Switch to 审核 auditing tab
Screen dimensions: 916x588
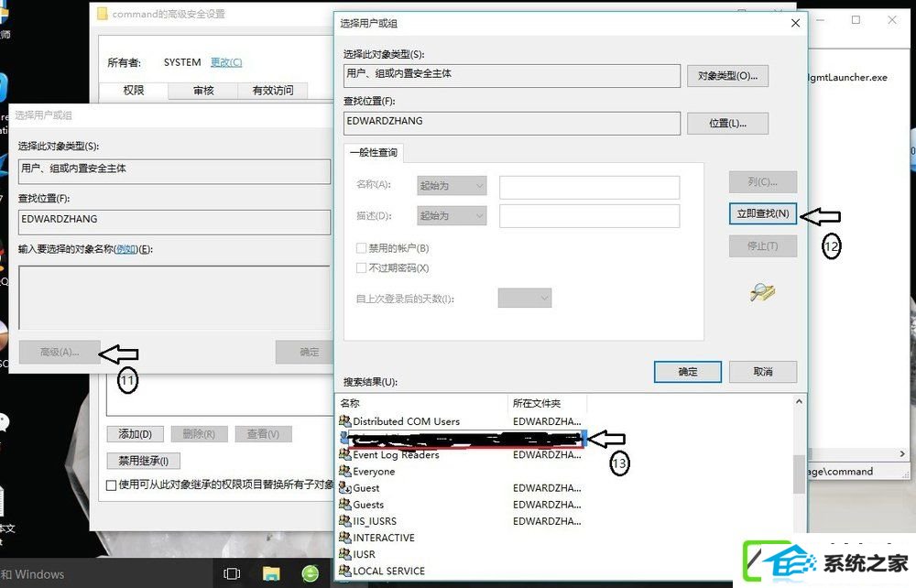tap(203, 91)
